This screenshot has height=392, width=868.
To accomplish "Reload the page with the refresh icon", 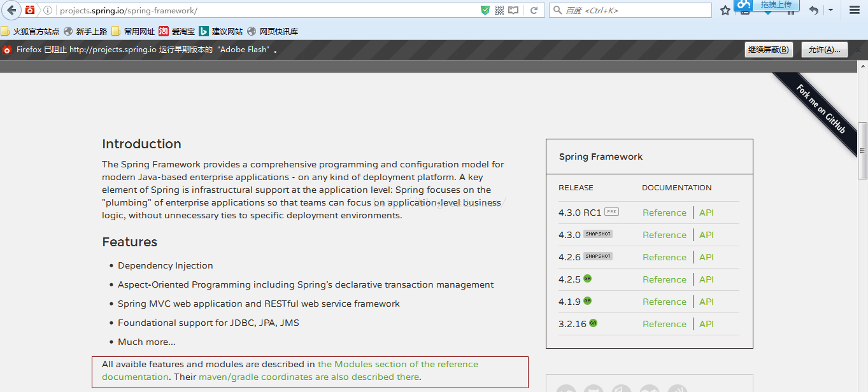I will point(534,10).
